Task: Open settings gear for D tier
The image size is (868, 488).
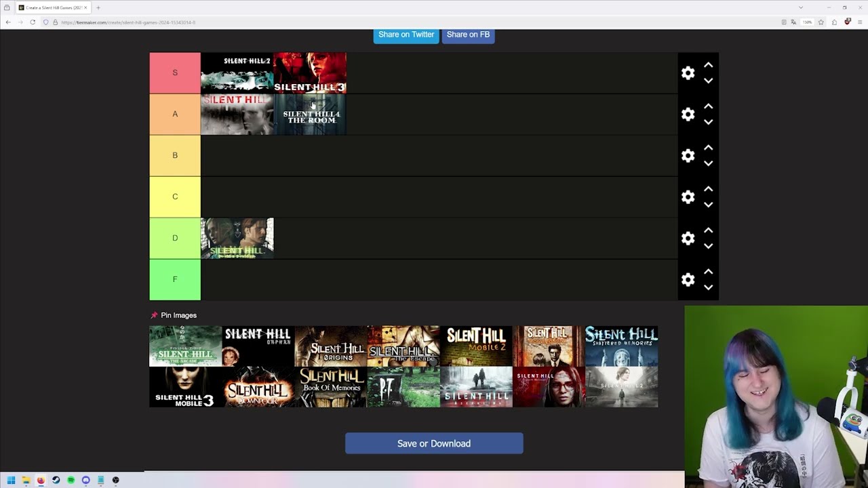Action: click(x=688, y=239)
